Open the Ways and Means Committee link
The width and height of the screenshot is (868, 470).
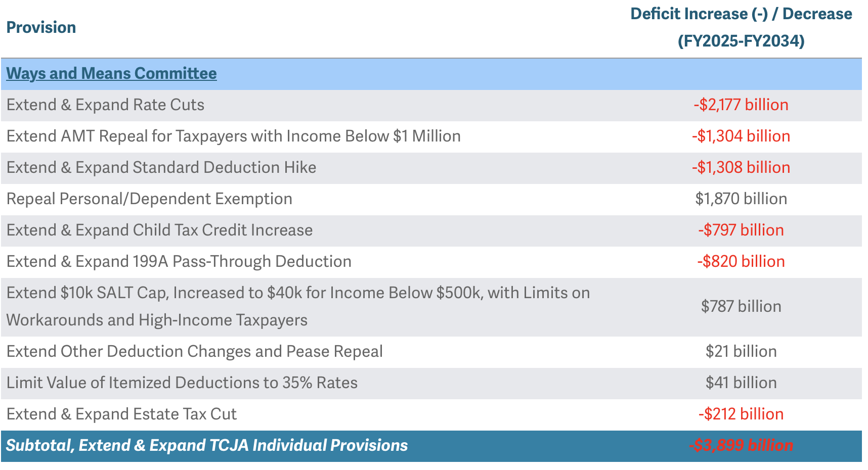click(x=111, y=74)
